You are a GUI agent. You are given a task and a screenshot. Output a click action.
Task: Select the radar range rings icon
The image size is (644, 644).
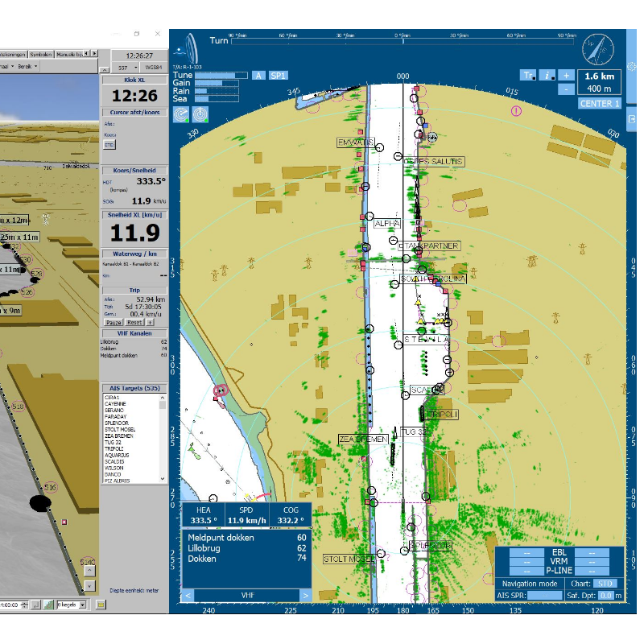(x=200, y=114)
